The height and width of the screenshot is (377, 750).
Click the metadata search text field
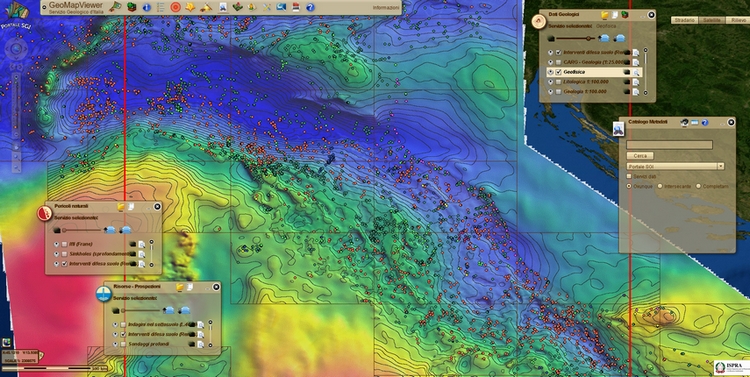tap(670, 145)
